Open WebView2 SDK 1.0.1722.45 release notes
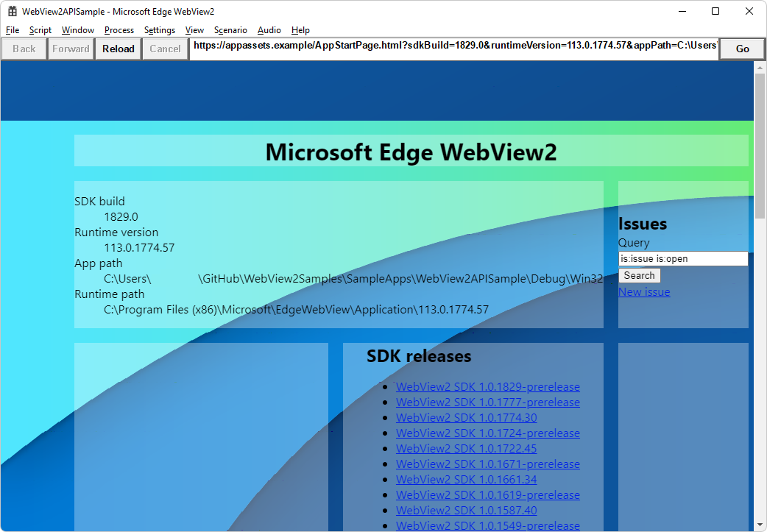767x532 pixels. [466, 448]
